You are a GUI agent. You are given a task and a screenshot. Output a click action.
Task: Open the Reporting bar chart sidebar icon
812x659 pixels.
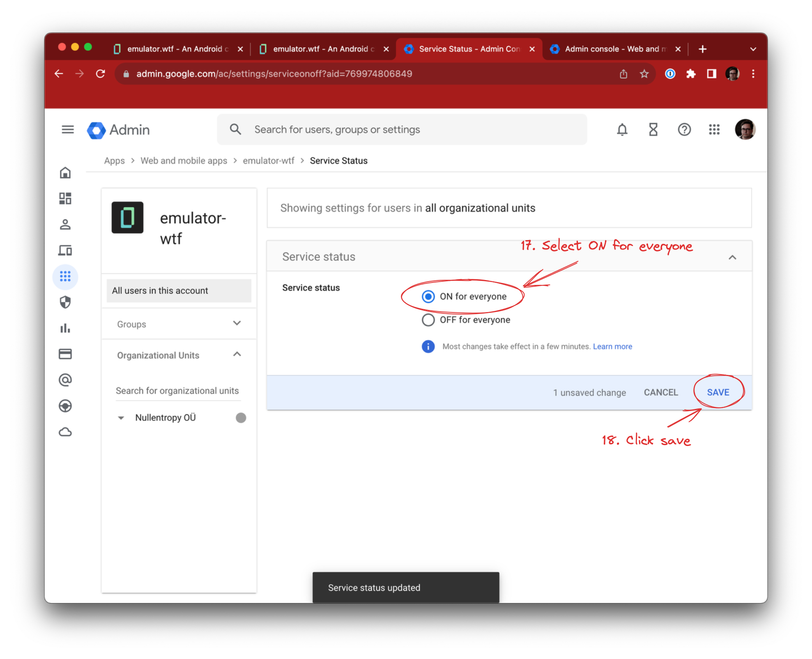tap(65, 328)
